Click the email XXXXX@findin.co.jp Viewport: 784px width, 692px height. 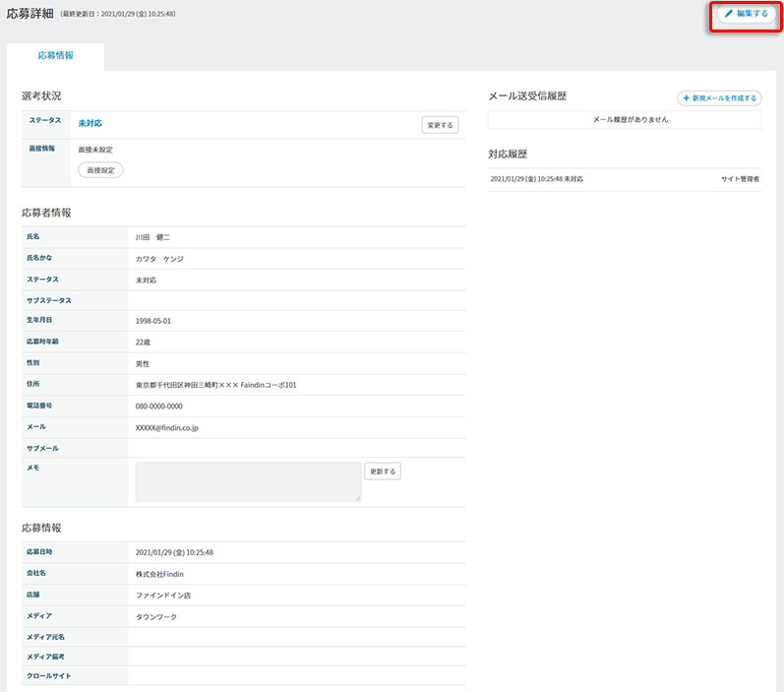181,428
